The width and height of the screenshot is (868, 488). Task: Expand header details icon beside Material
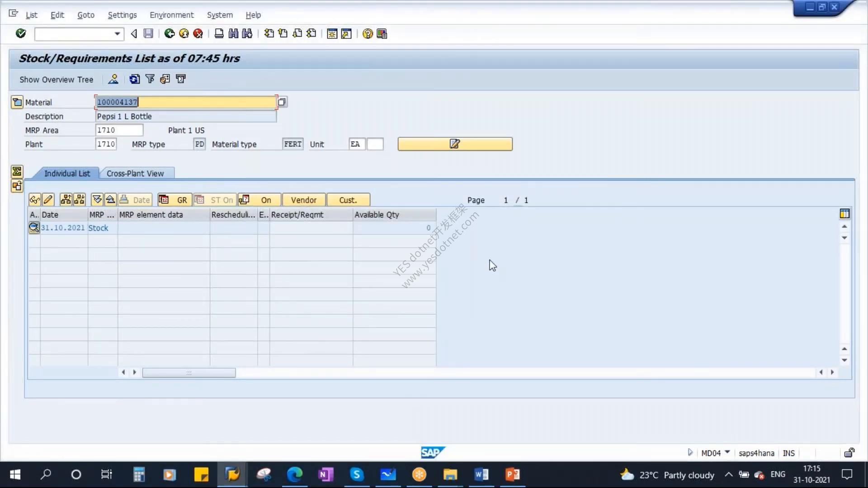(x=17, y=102)
